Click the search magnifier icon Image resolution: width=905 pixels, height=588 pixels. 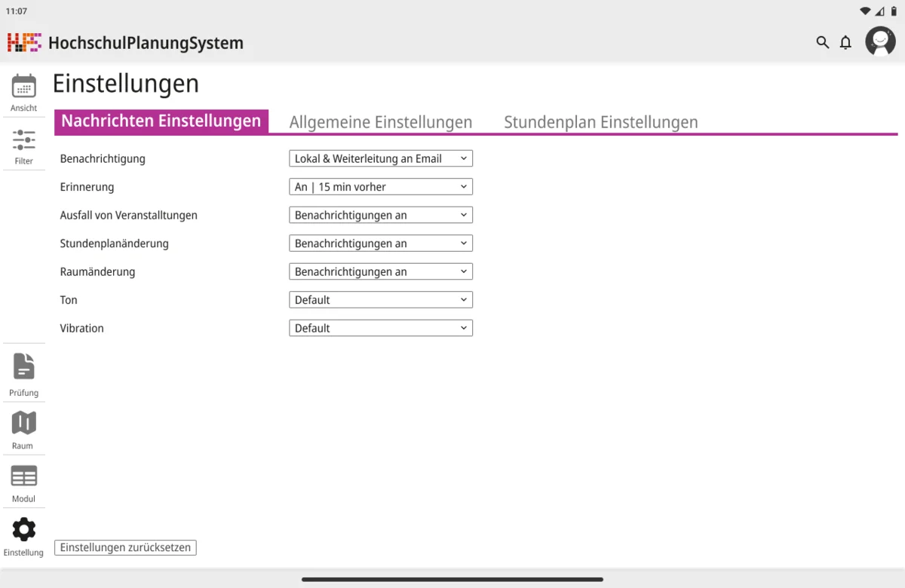tap(822, 42)
